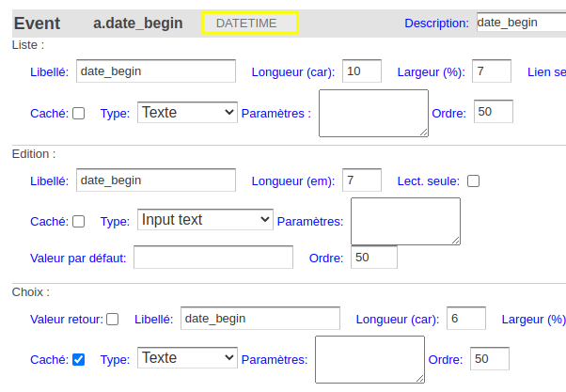Click the Edition Paramètres textarea
This screenshot has width=566, height=392.
click(405, 221)
